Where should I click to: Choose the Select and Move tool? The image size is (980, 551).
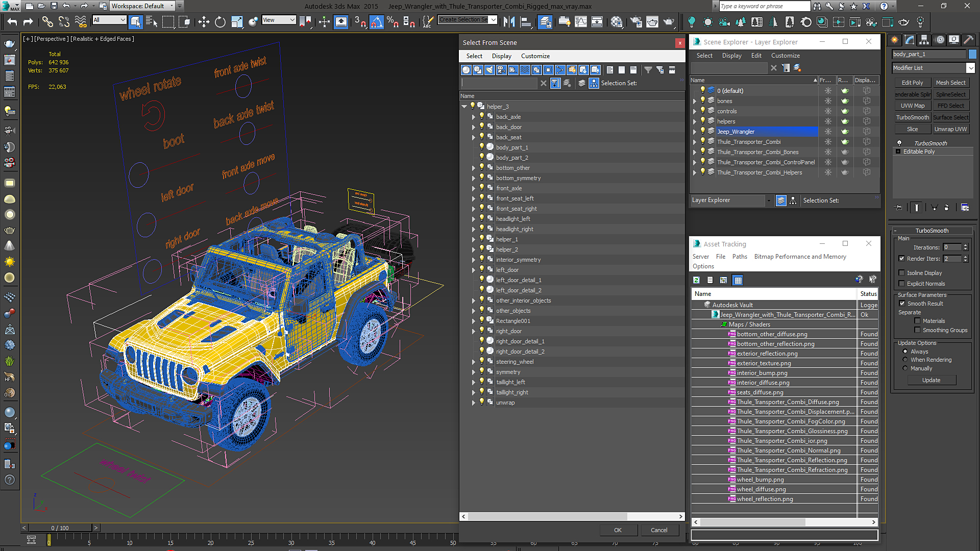[x=204, y=21]
